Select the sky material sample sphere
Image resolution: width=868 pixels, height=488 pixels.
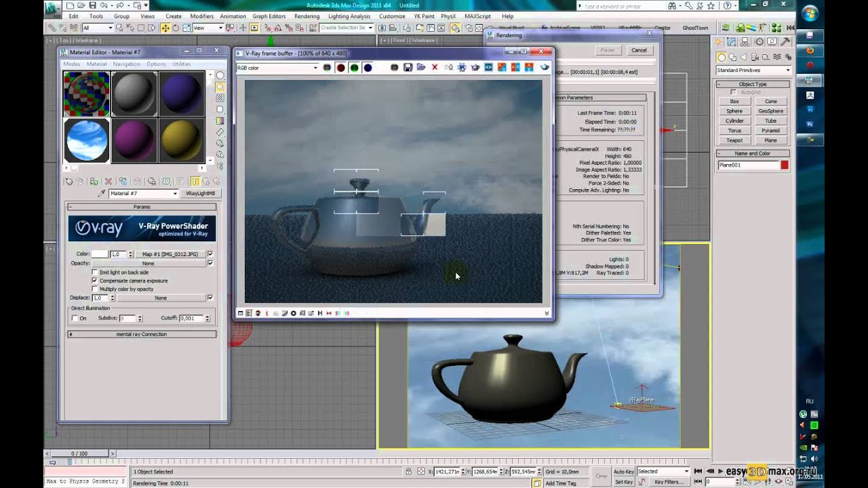87,140
